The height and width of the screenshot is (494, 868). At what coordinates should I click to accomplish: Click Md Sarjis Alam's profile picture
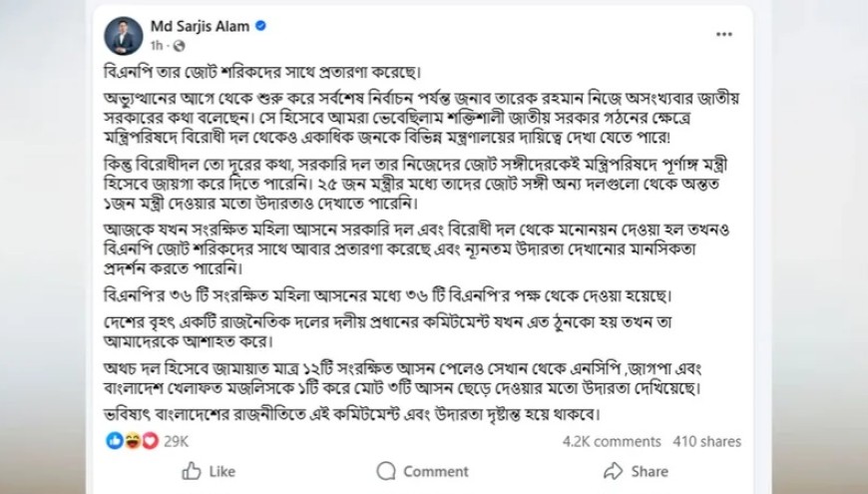point(124,35)
